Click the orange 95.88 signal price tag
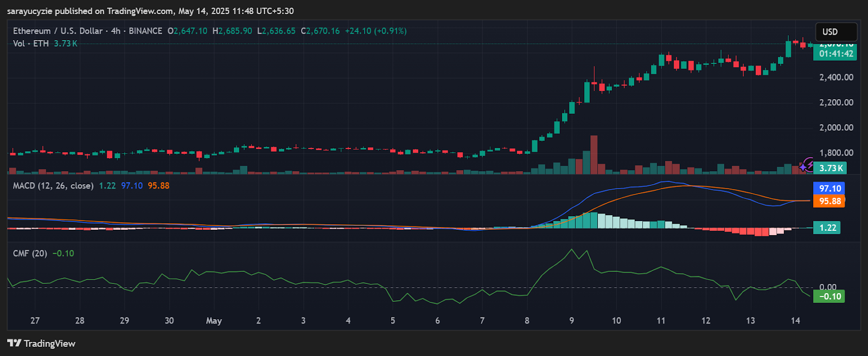This screenshot has width=868, height=356. (829, 201)
